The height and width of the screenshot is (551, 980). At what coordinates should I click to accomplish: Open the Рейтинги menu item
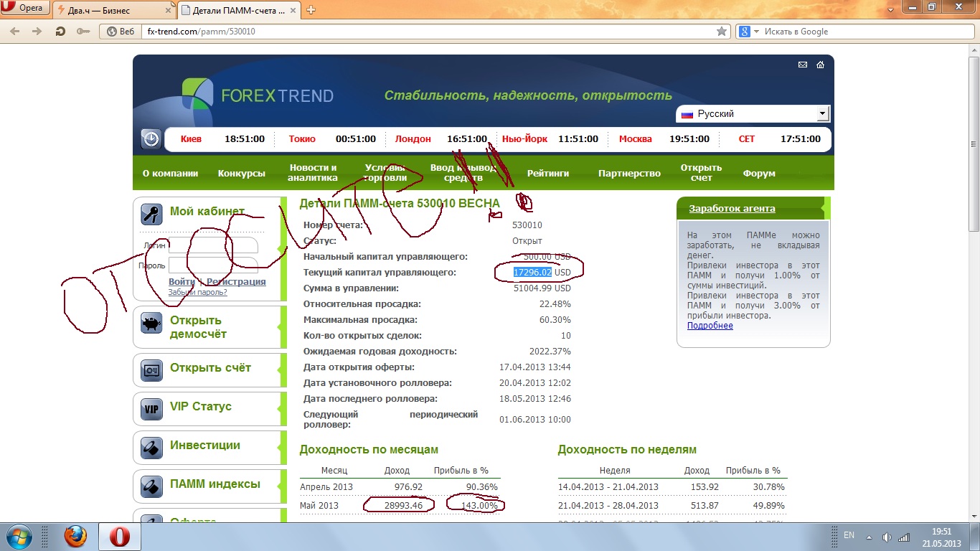(x=548, y=174)
